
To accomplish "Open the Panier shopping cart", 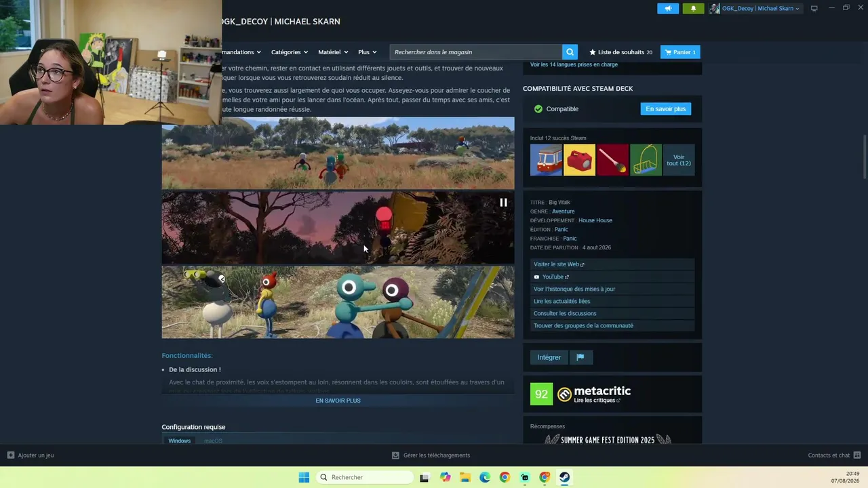I will coord(680,52).
